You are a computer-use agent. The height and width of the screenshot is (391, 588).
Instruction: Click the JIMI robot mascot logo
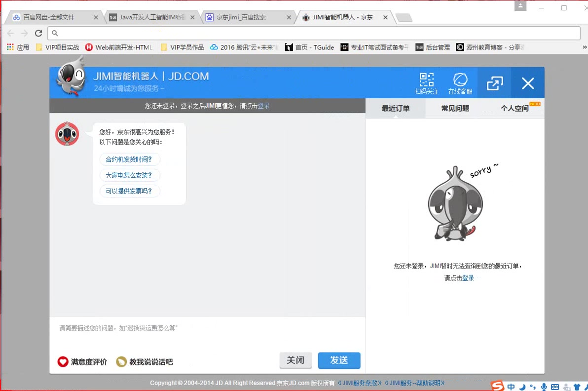pyautogui.click(x=71, y=76)
